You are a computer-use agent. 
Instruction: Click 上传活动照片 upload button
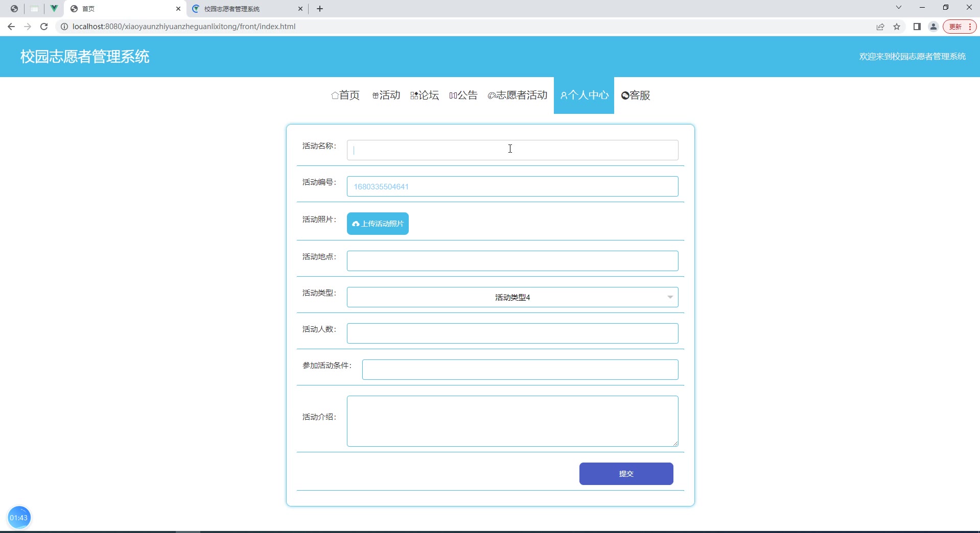click(x=378, y=224)
